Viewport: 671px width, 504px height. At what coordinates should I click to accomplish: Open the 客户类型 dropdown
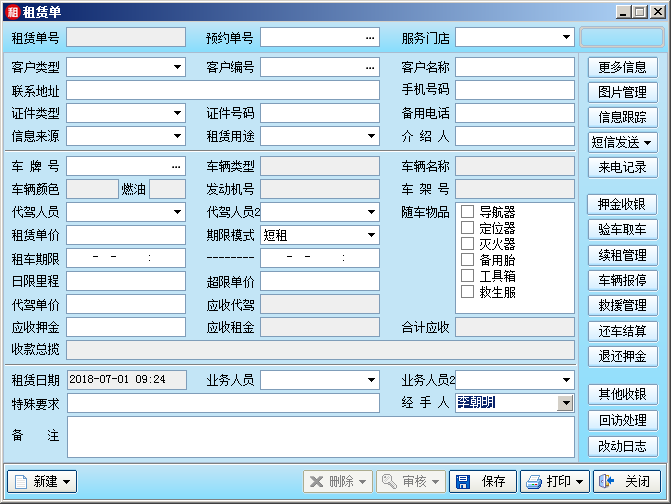pos(177,67)
